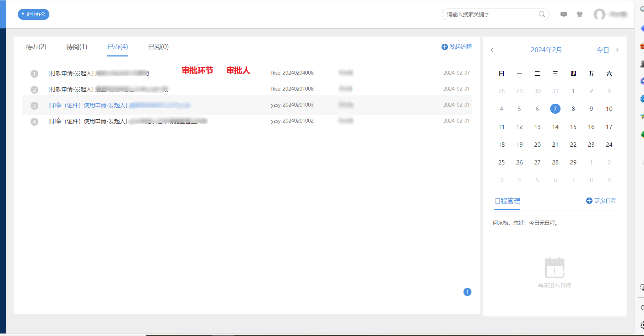Click the plus icon beside 发起流程
Image resolution: width=644 pixels, height=336 pixels.
[x=444, y=47]
